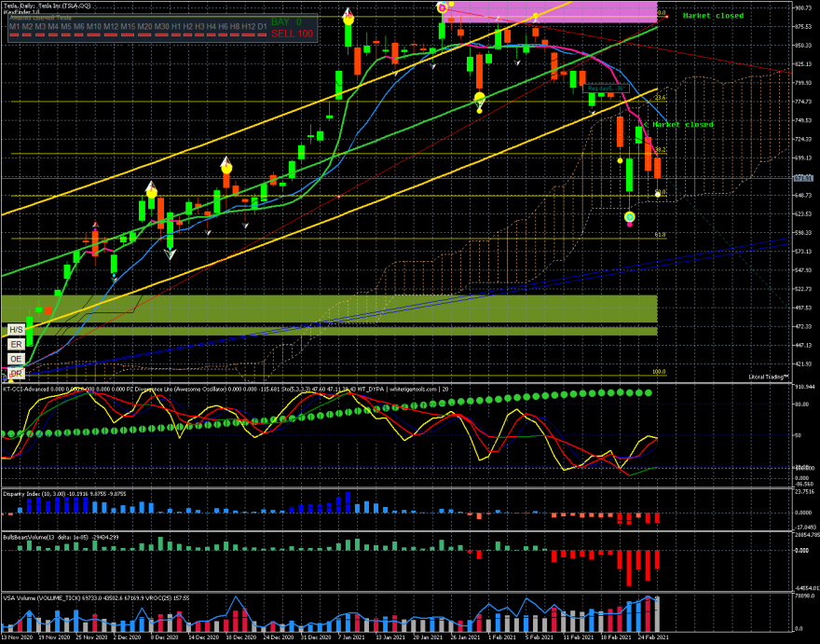The height and width of the screenshot is (644, 820).
Task: Choose the H12 timeframe label
Action: (x=249, y=27)
